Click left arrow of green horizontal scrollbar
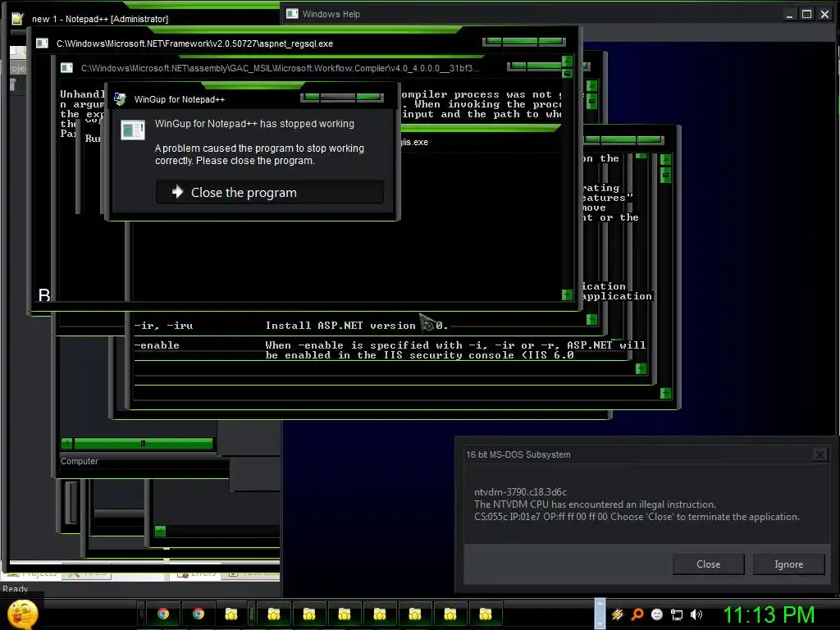 (x=67, y=443)
